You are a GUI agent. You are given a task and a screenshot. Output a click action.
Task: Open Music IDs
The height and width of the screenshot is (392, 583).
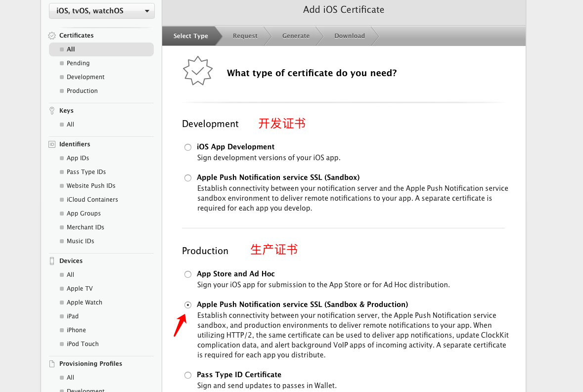[80, 241]
